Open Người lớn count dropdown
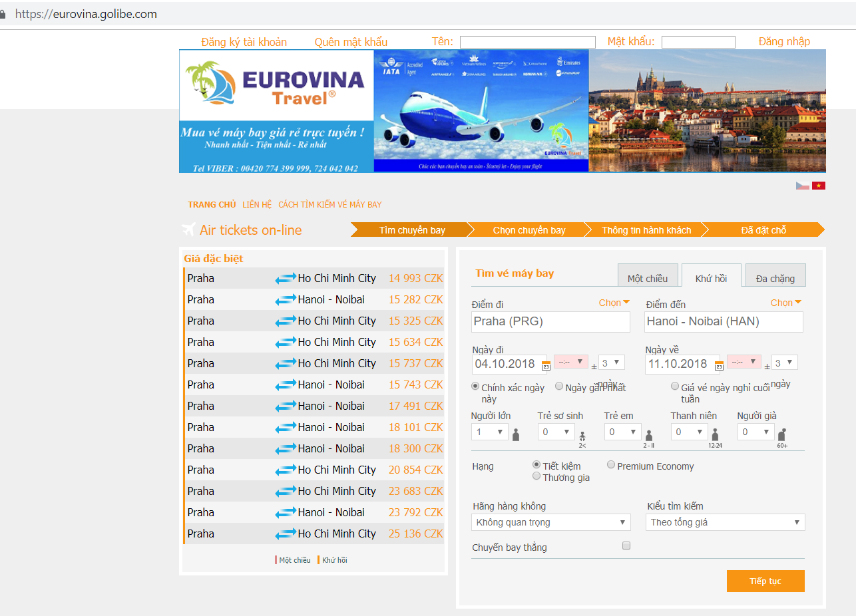This screenshot has width=856, height=616. 490,432
